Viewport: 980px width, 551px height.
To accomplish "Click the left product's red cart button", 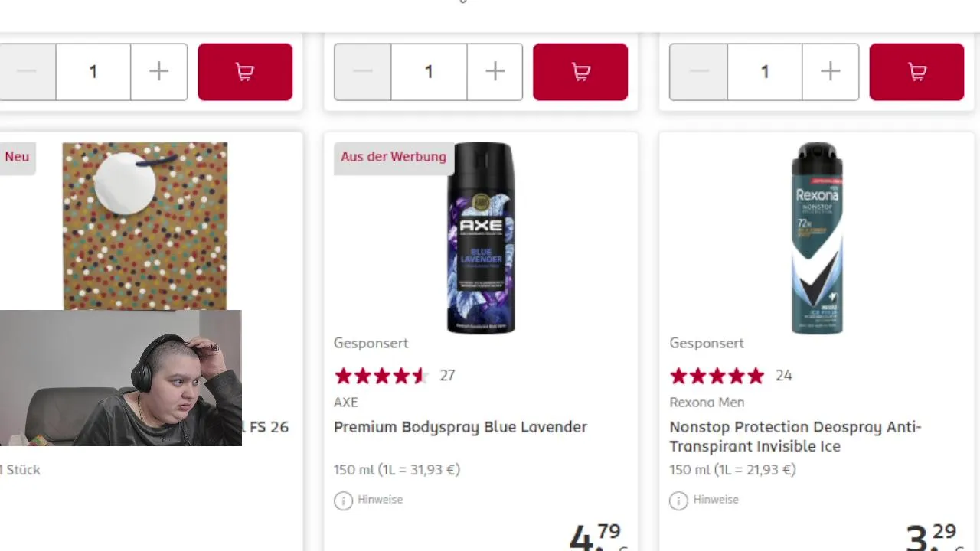I will [x=245, y=72].
